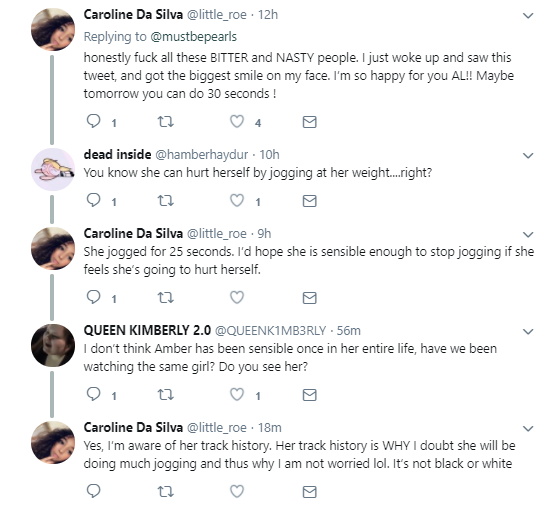This screenshot has height=505, width=559.
Task: Share dead inside's tweet via message icon
Action: 309,201
